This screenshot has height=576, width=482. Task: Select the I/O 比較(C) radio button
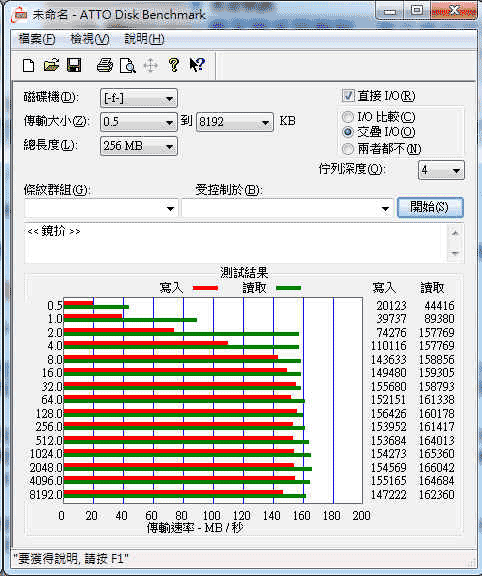[x=348, y=117]
